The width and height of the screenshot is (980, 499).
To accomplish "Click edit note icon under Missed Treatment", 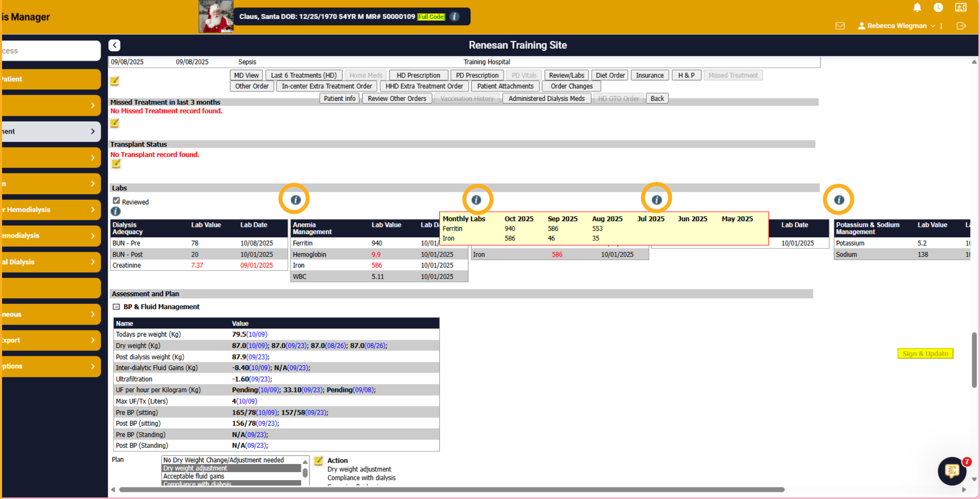I will 115,123.
